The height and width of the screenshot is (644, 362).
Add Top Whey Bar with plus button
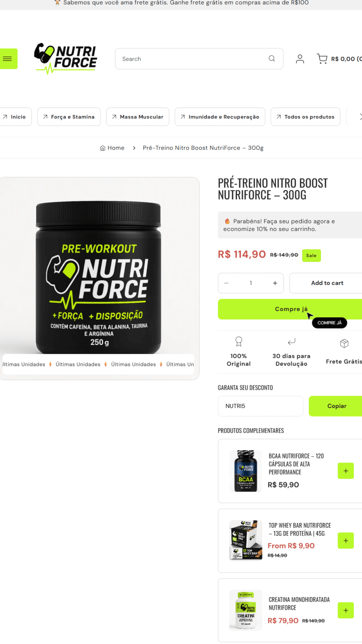(x=346, y=541)
